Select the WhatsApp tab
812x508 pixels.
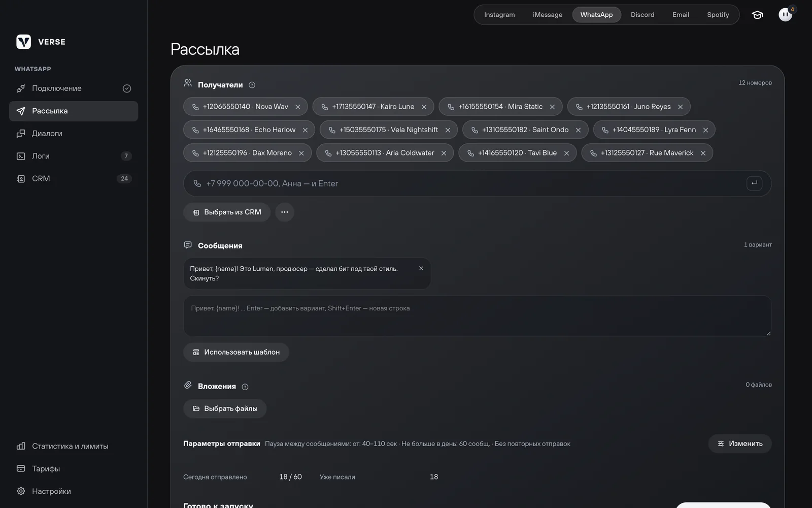(x=597, y=15)
